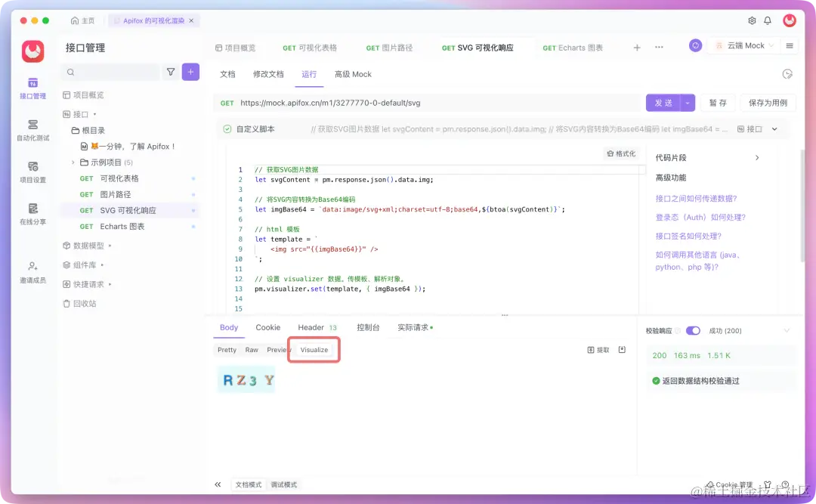Image resolution: width=816 pixels, height=504 pixels.
Task: Click the filter funnel icon
Action: [x=171, y=72]
